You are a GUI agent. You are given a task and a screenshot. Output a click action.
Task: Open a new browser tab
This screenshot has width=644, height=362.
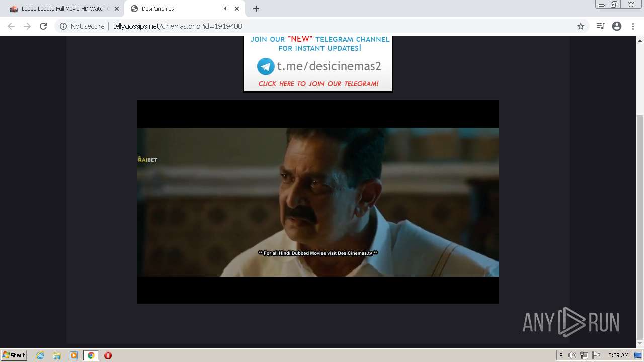256,9
